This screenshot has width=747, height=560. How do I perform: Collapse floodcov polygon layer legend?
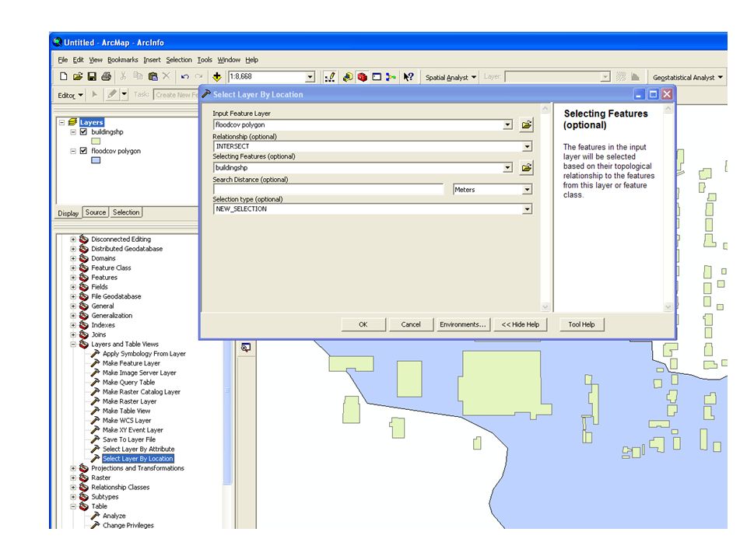(73, 151)
